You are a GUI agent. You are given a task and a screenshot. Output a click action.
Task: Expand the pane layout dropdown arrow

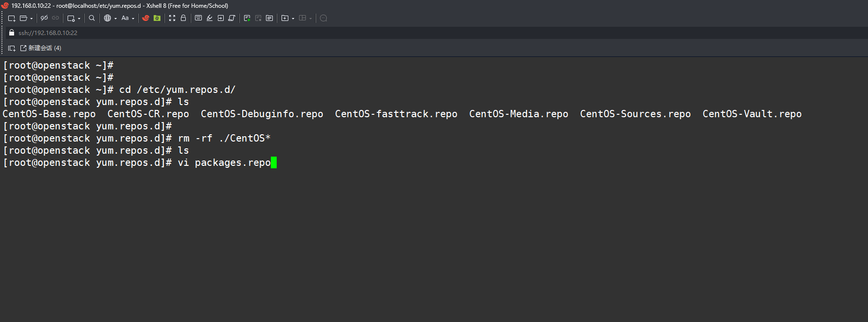(x=310, y=18)
